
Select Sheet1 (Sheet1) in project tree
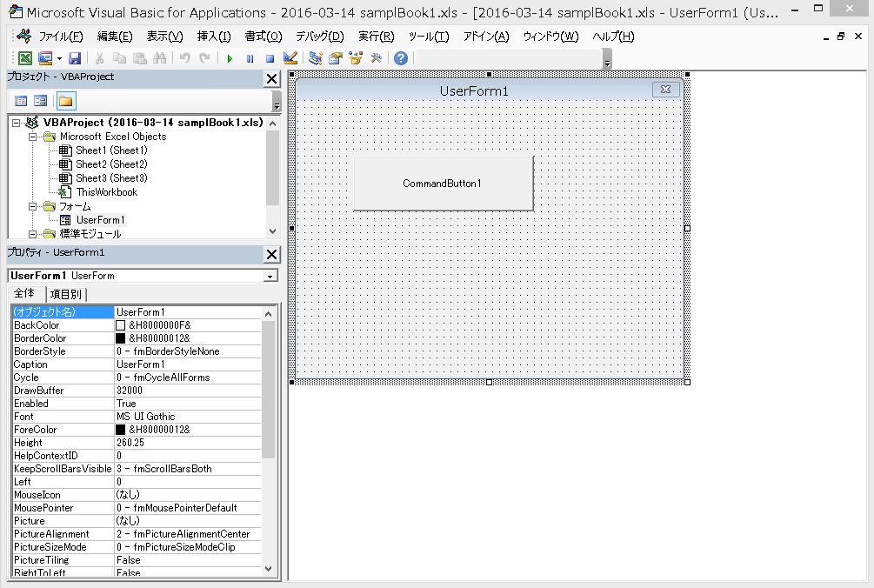(111, 150)
